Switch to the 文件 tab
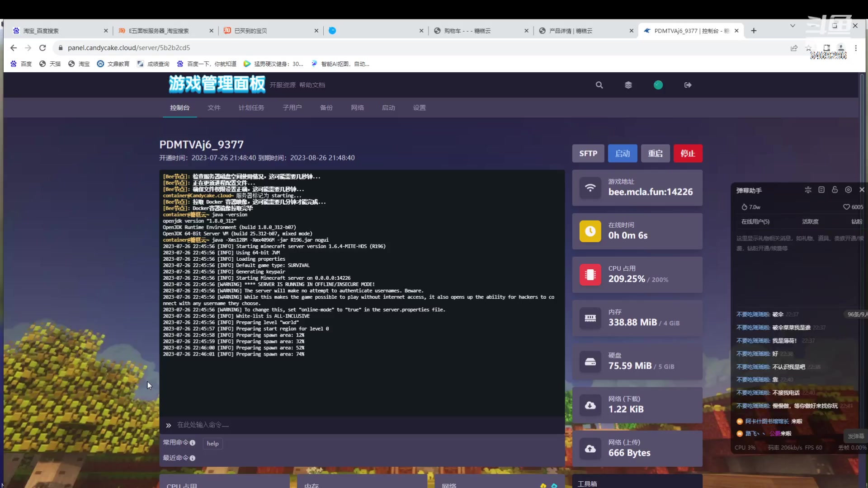Viewport: 868px width, 488px height. point(214,108)
